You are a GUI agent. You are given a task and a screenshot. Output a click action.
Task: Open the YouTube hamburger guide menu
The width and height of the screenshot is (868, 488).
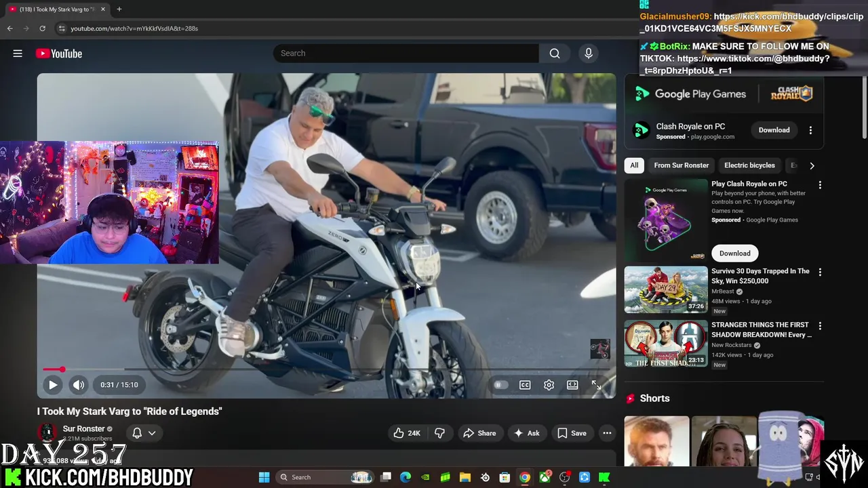18,54
